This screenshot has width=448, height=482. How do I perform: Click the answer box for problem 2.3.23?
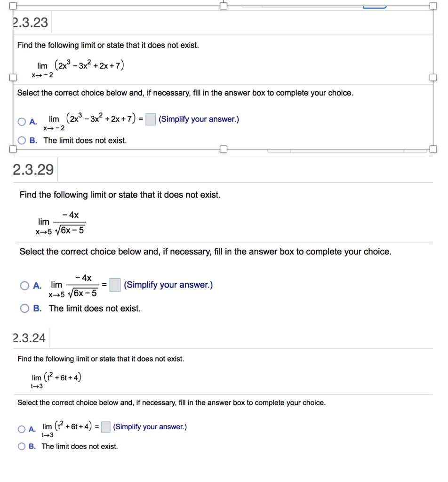(150, 119)
